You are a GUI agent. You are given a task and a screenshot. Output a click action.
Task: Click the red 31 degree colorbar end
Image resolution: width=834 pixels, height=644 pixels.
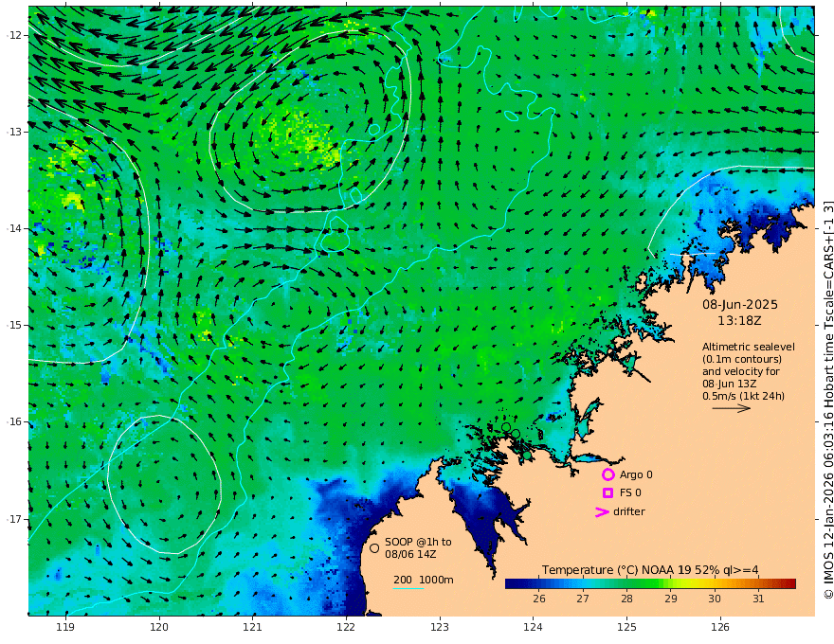pos(791,584)
